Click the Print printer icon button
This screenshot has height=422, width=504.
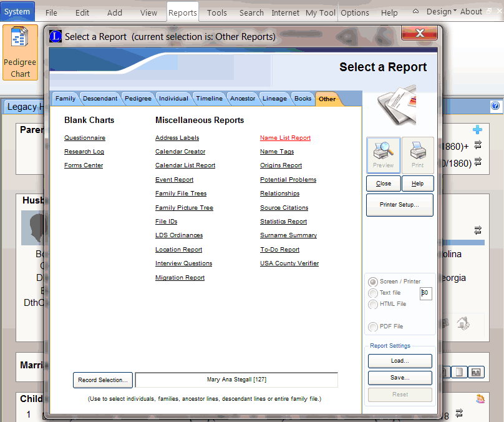pyautogui.click(x=417, y=154)
